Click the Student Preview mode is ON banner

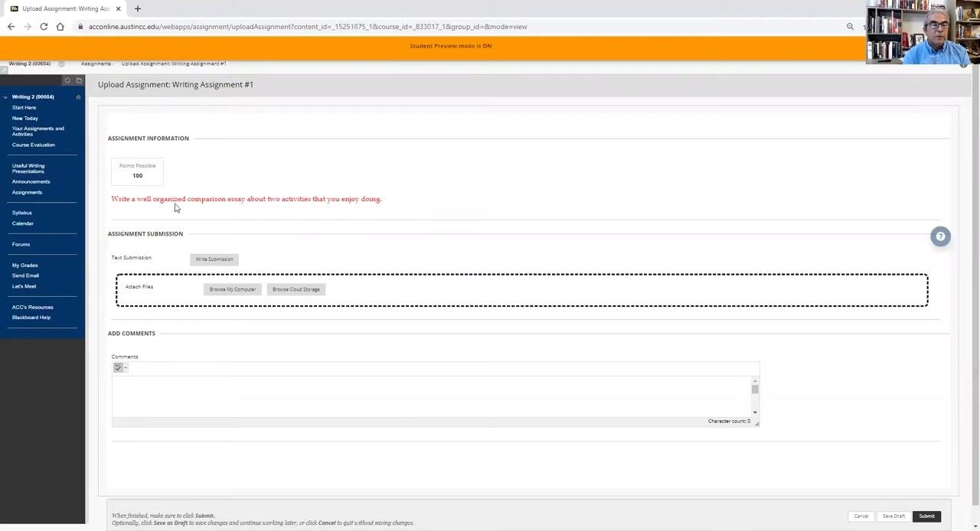[451, 46]
